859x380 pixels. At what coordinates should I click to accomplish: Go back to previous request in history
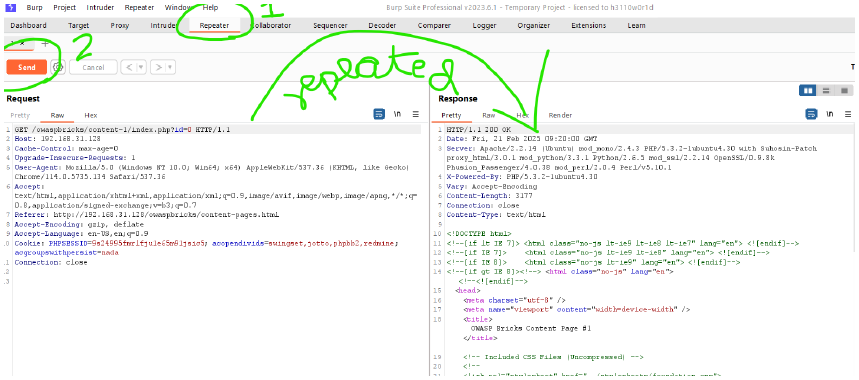coord(128,67)
